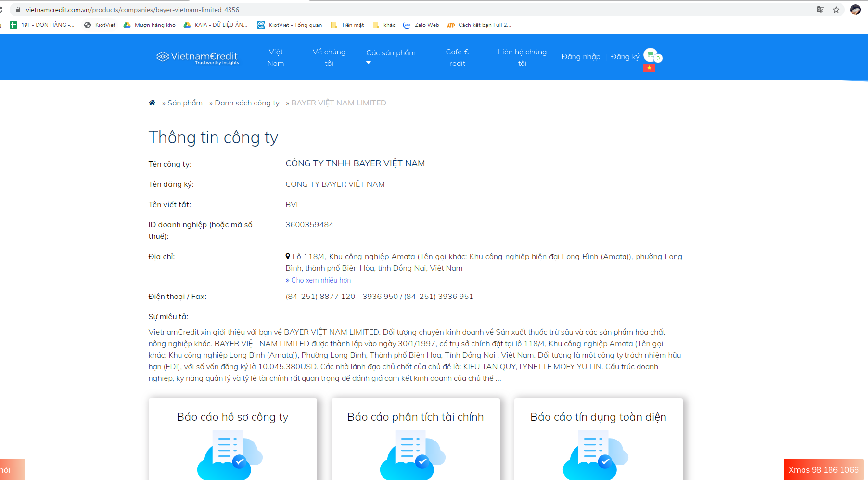Viewport: 868px width, 480px height.
Task: Go to Danh sách công ty breadcrumb
Action: (x=247, y=103)
